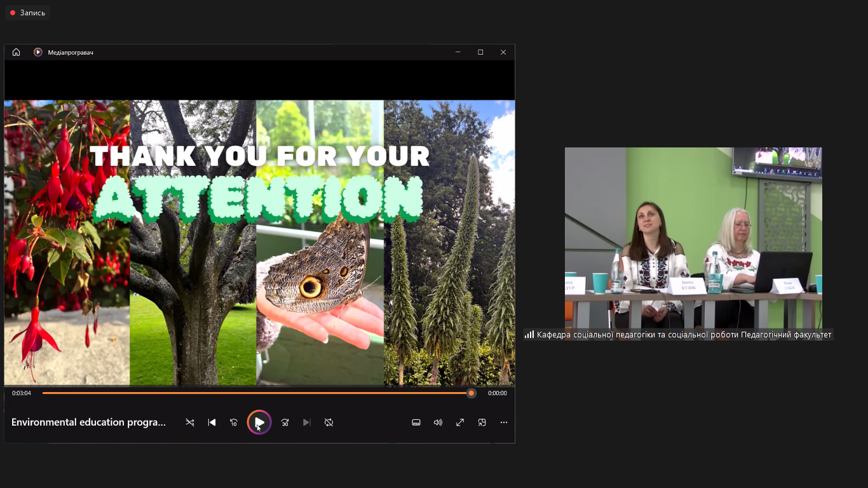Click the seek bar playhead handle

tap(471, 393)
